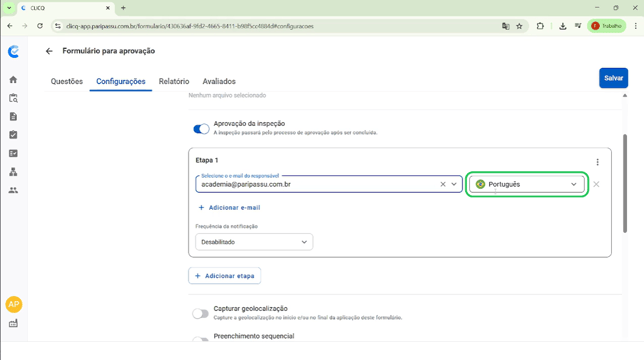Open the Trabalho profile button
Viewport: 644px width, 360px height.
click(607, 26)
